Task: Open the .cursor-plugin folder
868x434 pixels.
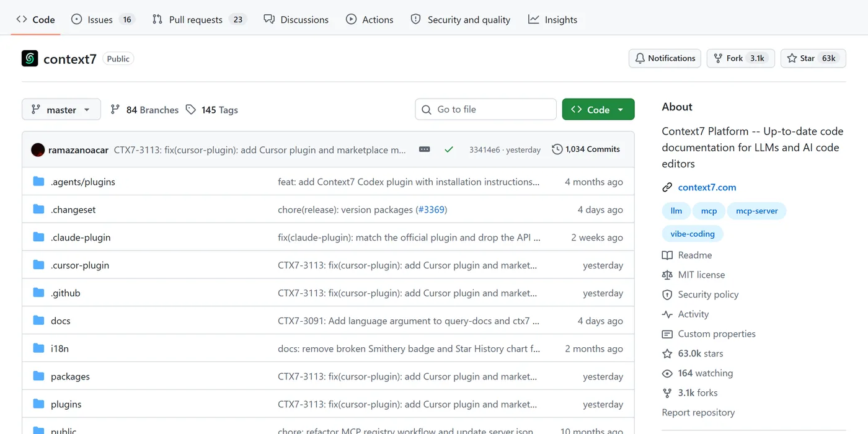Action: tap(80, 265)
